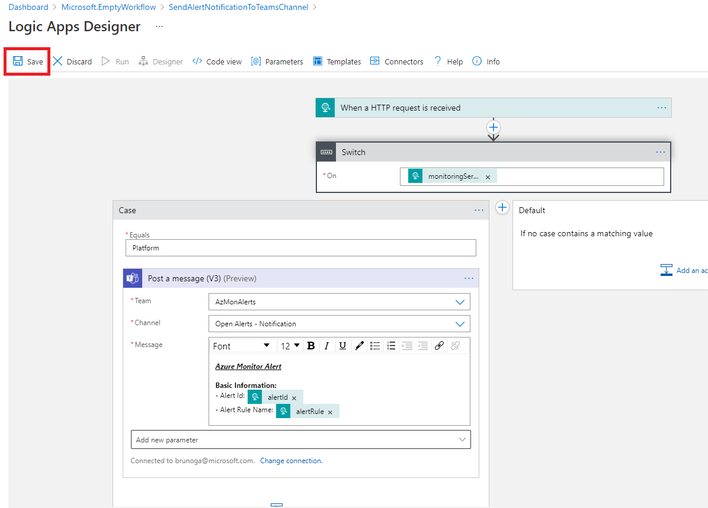The image size is (708, 508).
Task: Expand the HTTP request trigger card
Action: 494,108
